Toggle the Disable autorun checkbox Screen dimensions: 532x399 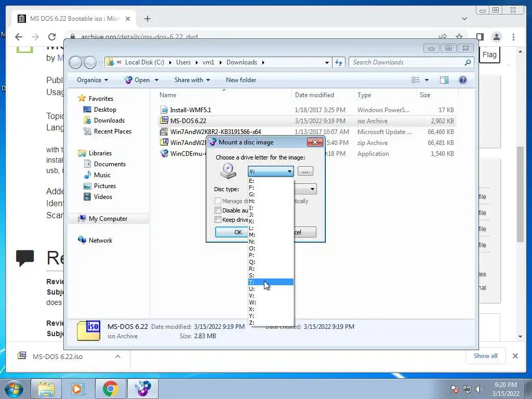[x=218, y=210]
